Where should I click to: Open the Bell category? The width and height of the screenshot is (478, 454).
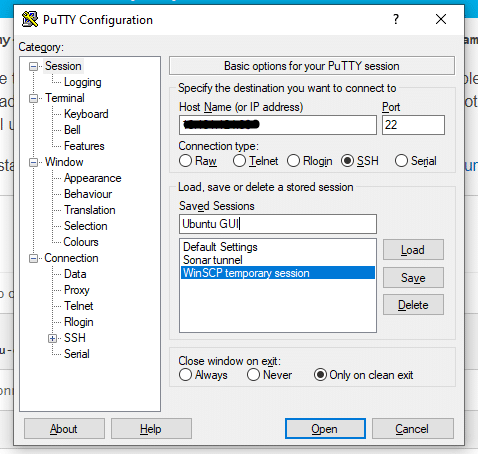72,130
